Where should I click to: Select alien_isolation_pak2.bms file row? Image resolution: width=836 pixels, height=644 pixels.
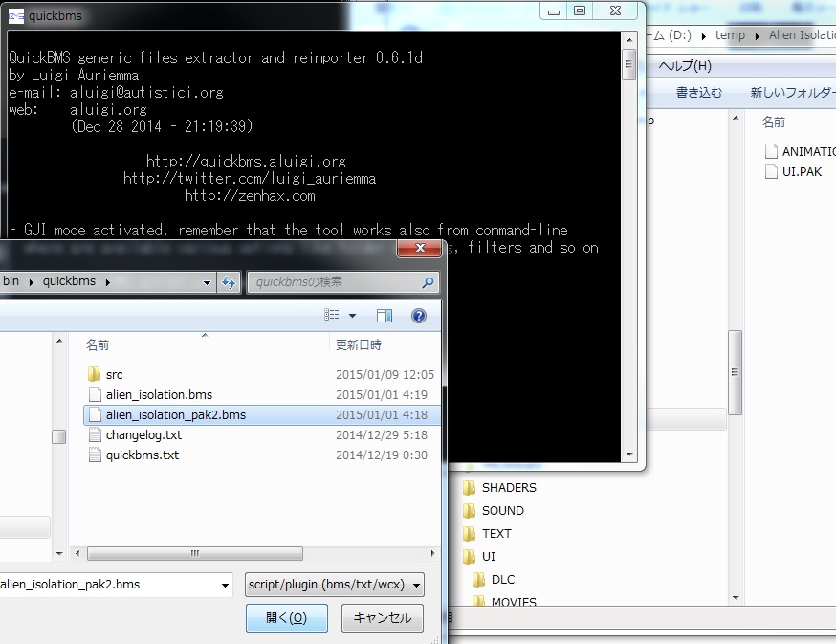[262, 415]
